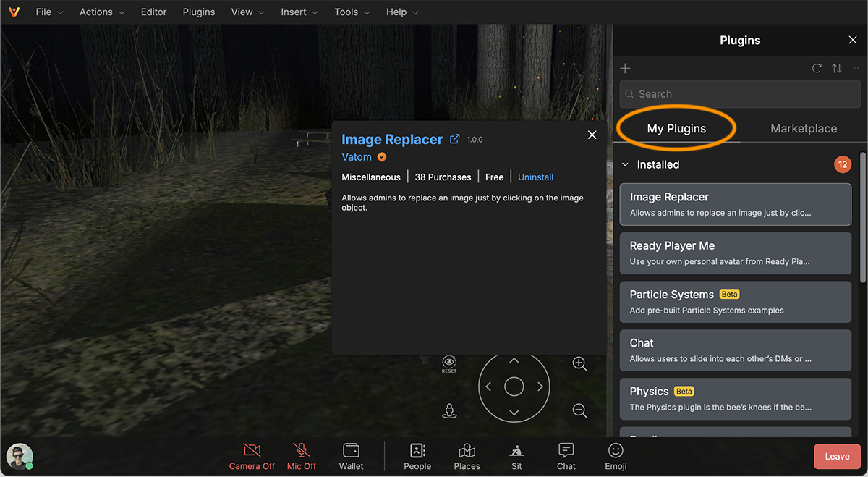Click the Installed count badge 12
This screenshot has width=868, height=477.
842,164
